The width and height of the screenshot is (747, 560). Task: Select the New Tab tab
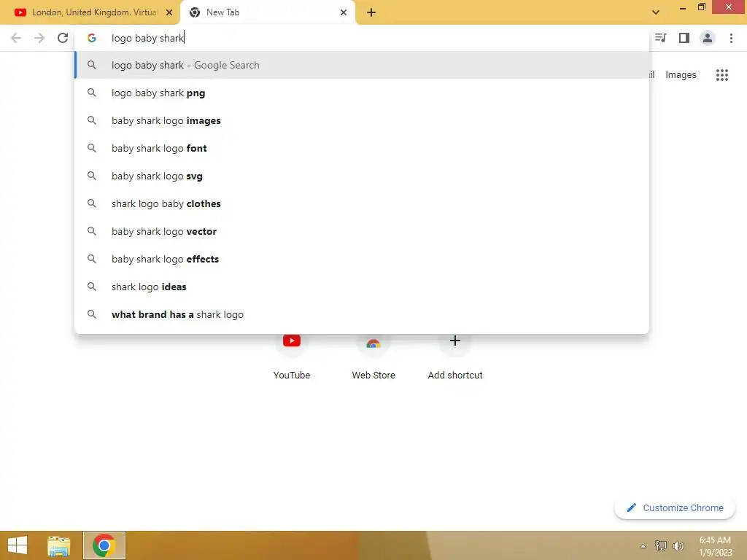pyautogui.click(x=268, y=12)
